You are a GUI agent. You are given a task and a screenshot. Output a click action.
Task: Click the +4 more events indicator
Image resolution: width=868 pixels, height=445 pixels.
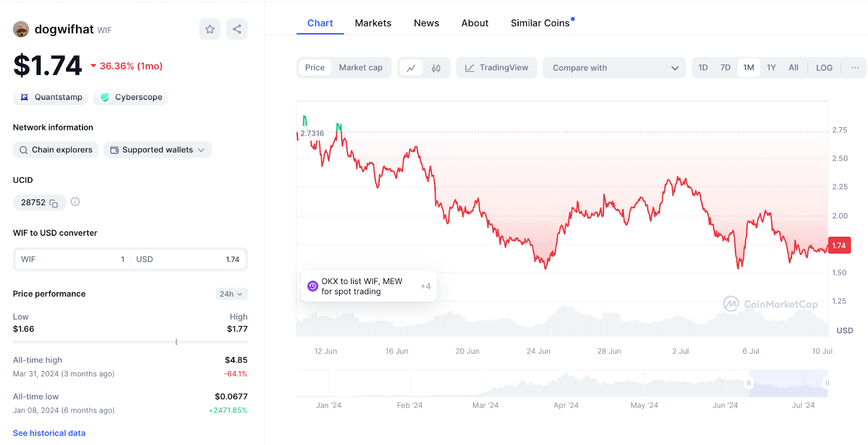point(426,286)
